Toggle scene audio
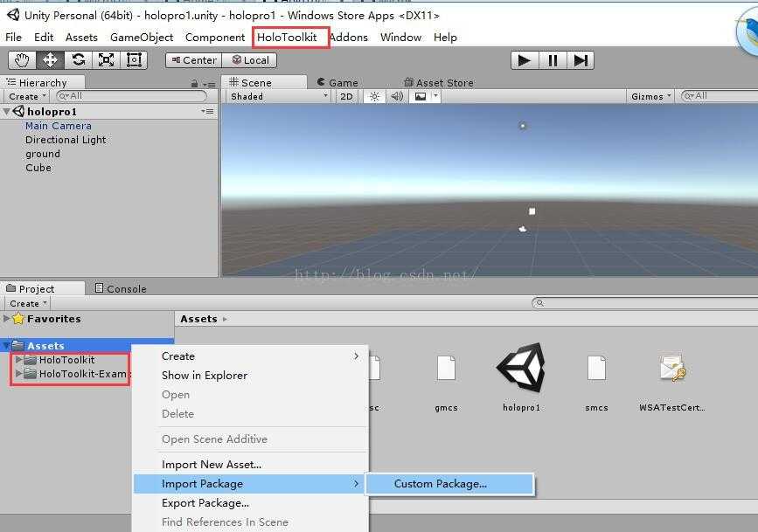Viewport: 758px width, 532px height. tap(398, 97)
